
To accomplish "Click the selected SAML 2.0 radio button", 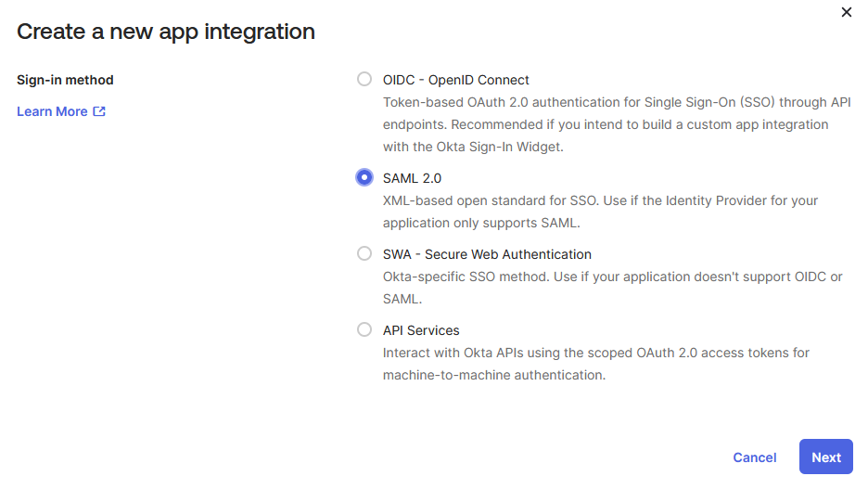I will tap(364, 177).
